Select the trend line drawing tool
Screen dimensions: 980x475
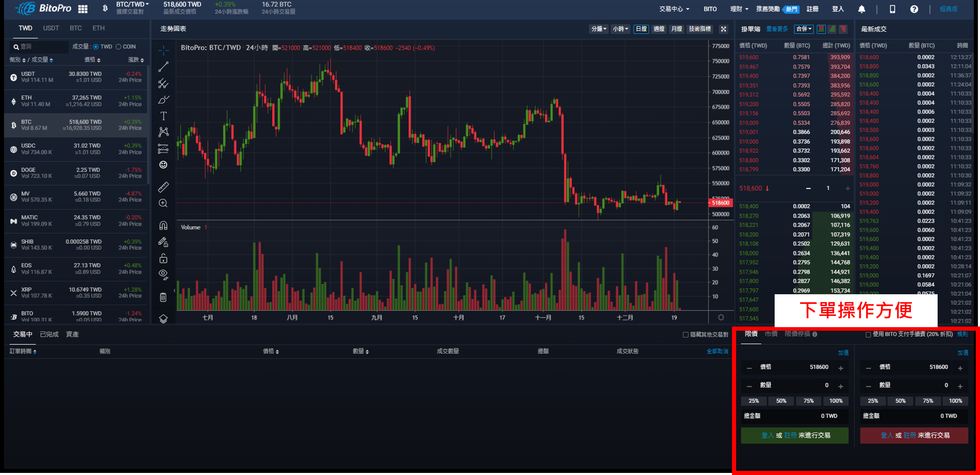[164, 67]
